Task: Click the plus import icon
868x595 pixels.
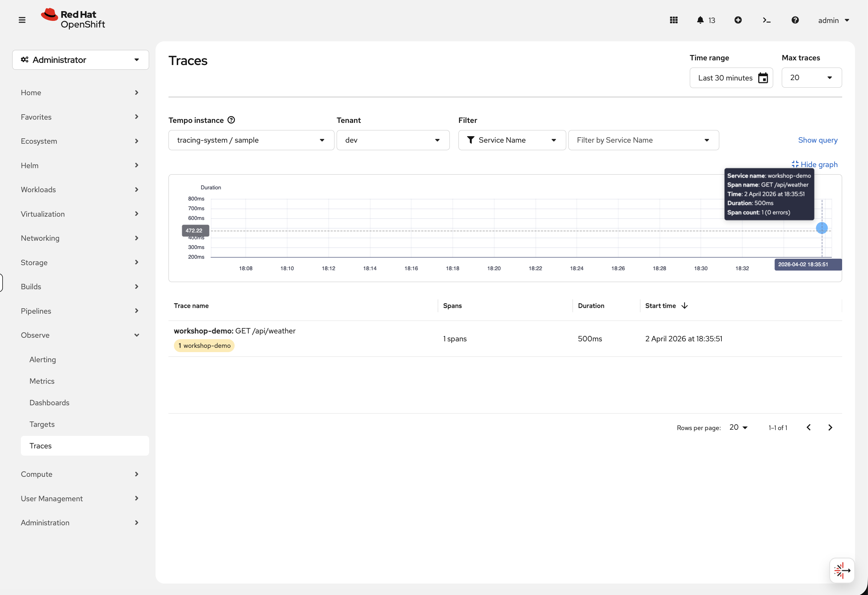Action: [x=738, y=20]
